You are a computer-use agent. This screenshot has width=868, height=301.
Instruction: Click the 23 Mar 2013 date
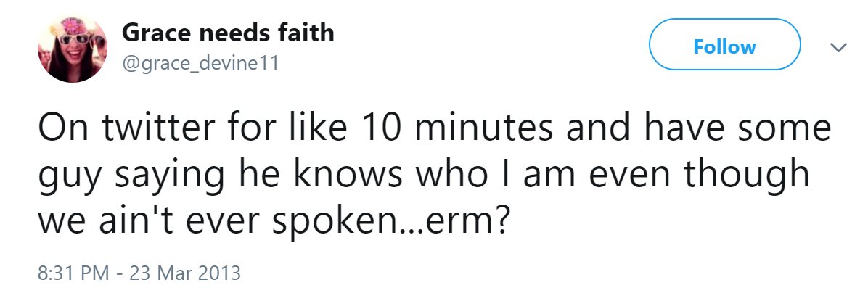click(x=185, y=273)
